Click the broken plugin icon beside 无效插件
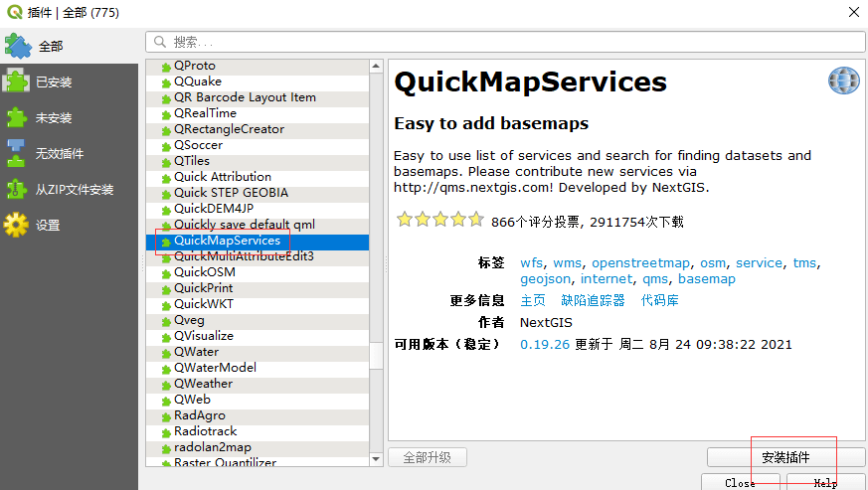Screen dimensions: 868x490 [x=16, y=153]
